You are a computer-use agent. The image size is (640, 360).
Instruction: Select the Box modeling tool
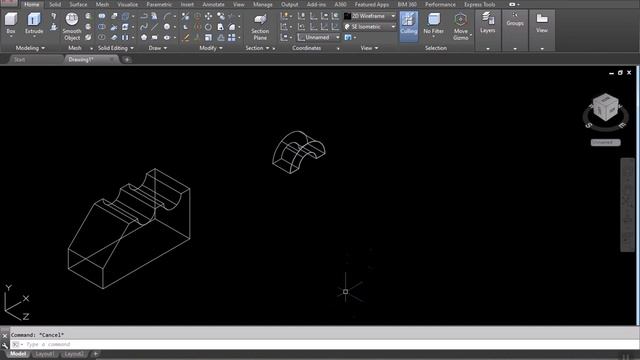click(x=11, y=24)
